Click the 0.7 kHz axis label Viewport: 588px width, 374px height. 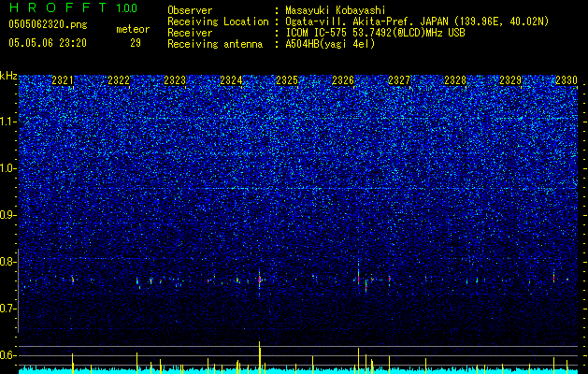8,309
